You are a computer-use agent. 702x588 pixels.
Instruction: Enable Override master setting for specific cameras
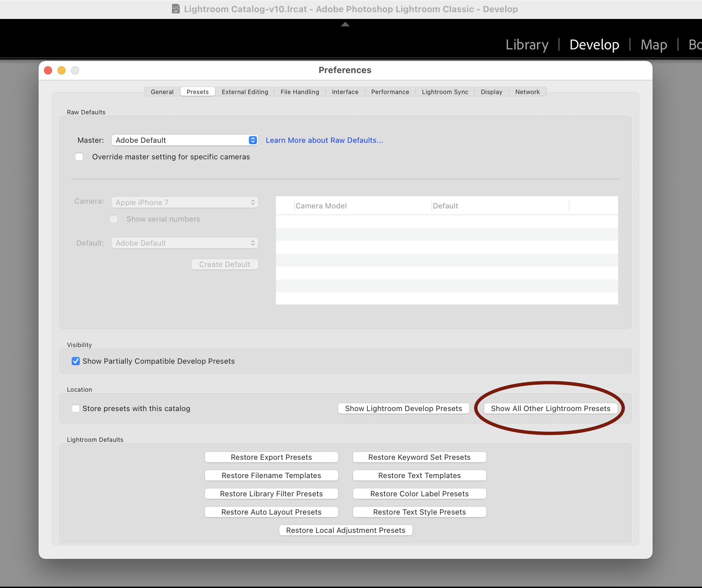coord(79,157)
